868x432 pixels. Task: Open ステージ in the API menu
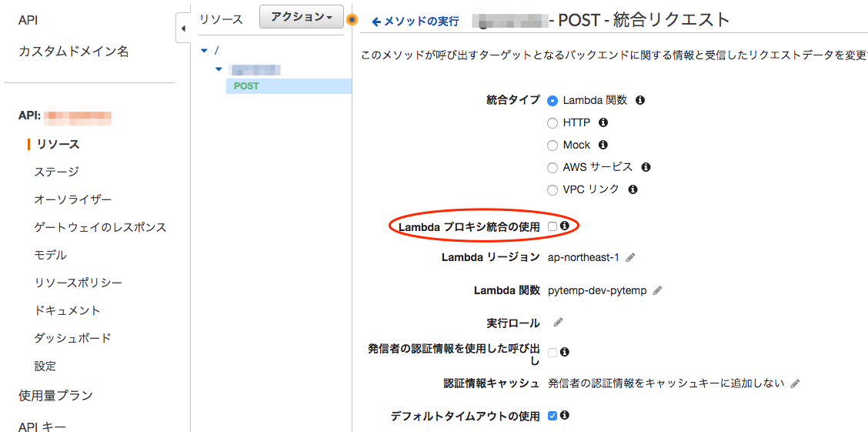tap(56, 172)
